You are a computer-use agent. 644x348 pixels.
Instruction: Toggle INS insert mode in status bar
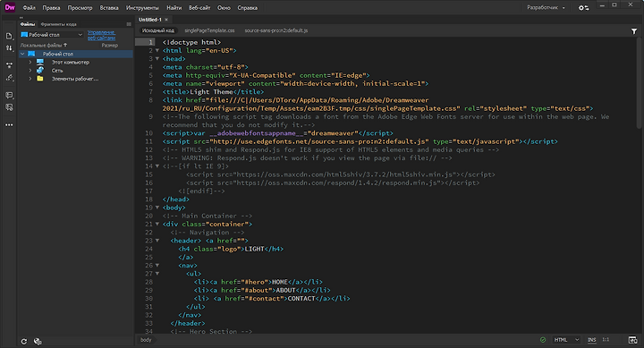point(591,340)
